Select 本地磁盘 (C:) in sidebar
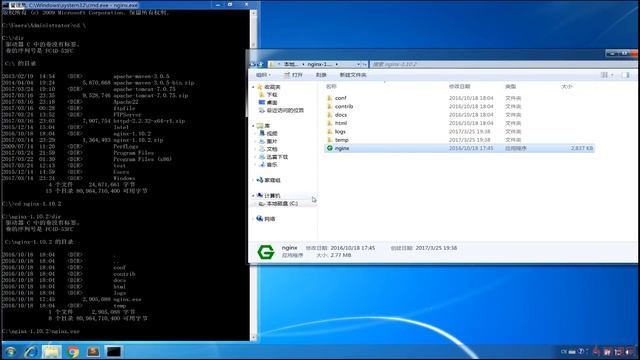Viewport: 640px width, 360px height. coord(282,203)
